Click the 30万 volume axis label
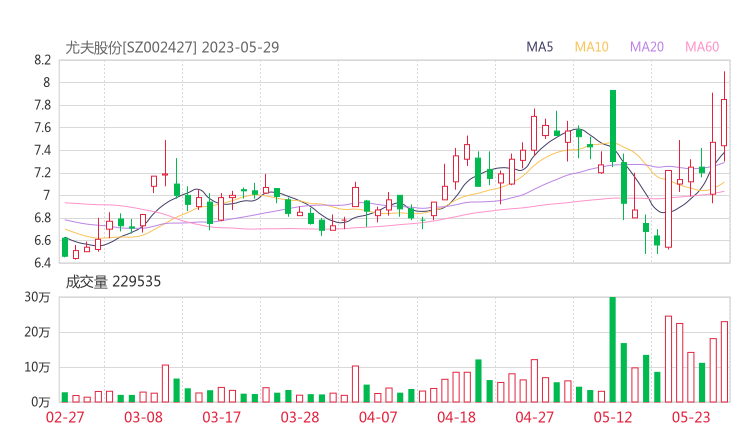 pyautogui.click(x=37, y=297)
